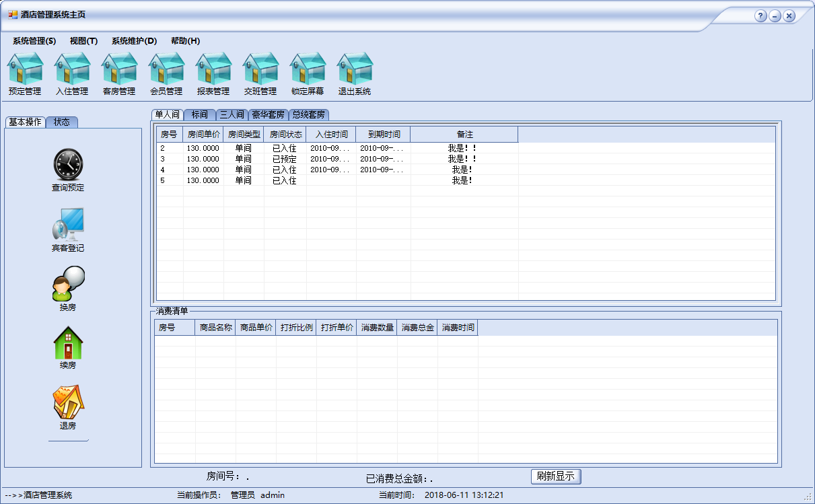The image size is (815, 504).
Task: Click 打折单价 column header
Action: [x=336, y=328]
